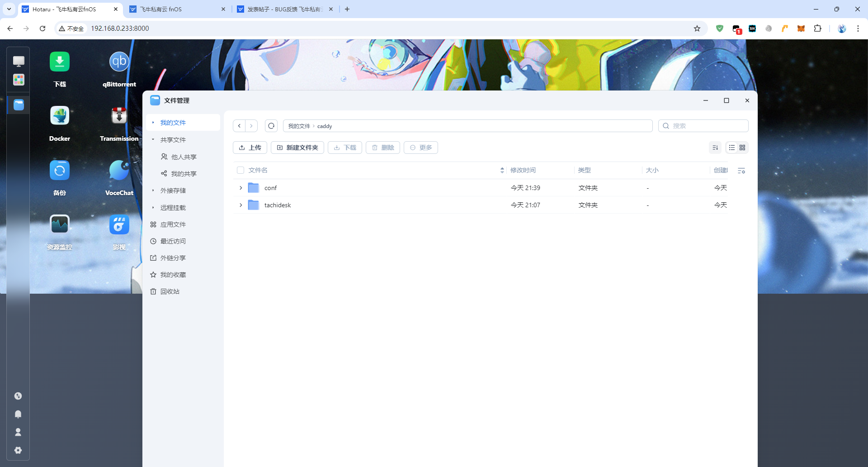Screen dimensions: 868x467
Task: Open the 下载 download app icon
Action: 60,62
